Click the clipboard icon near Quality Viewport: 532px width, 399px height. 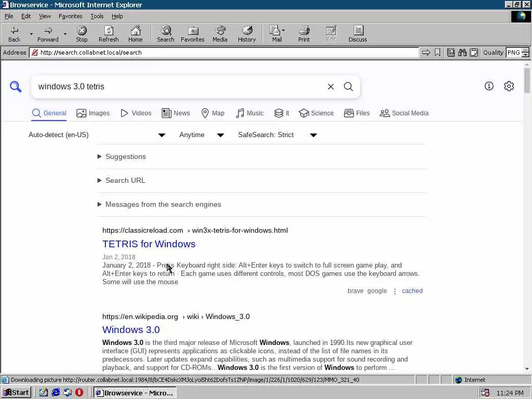[x=474, y=52]
